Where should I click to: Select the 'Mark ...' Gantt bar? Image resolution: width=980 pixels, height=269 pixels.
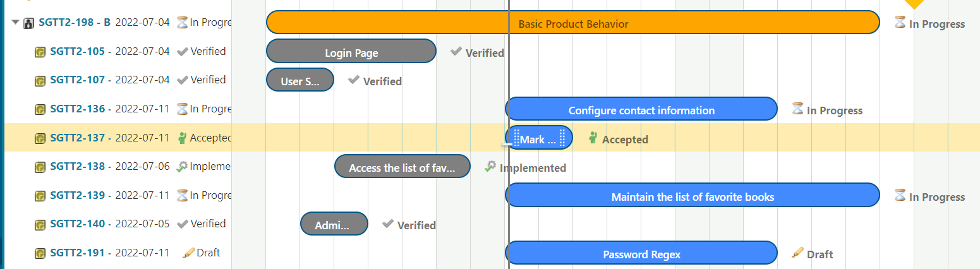click(539, 138)
